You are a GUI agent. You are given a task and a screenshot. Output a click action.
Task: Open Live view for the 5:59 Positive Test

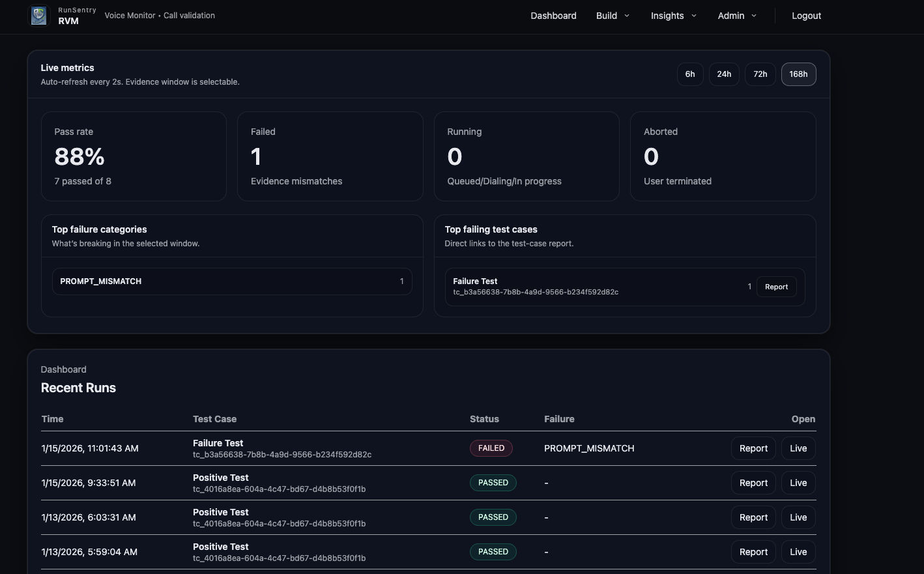tap(798, 551)
